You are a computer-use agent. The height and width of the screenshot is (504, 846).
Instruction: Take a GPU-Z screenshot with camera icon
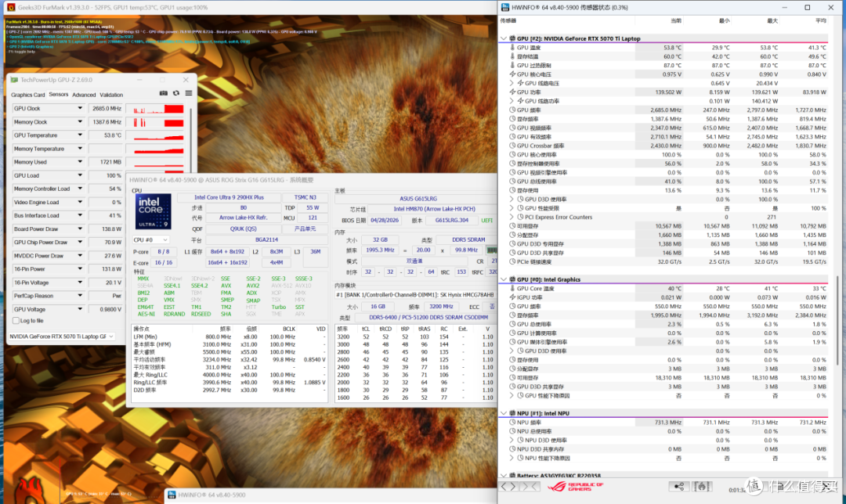pyautogui.click(x=164, y=93)
